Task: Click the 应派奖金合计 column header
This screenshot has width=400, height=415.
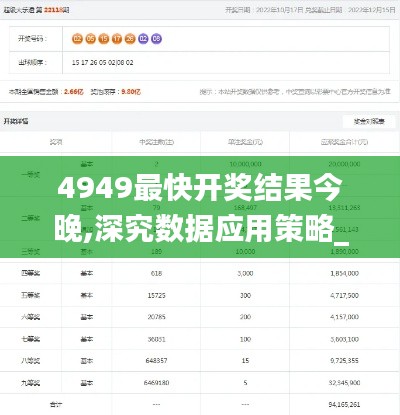Action: [x=344, y=142]
